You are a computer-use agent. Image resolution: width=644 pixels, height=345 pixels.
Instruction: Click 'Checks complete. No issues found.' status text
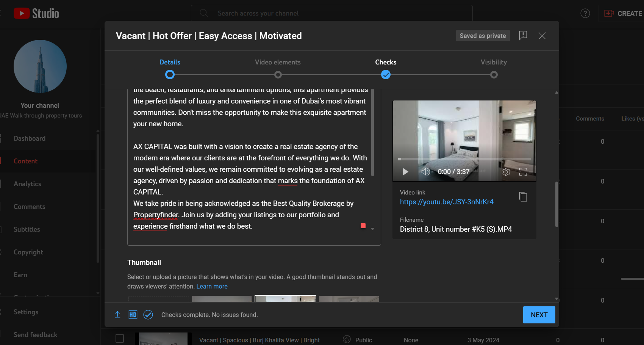click(209, 315)
